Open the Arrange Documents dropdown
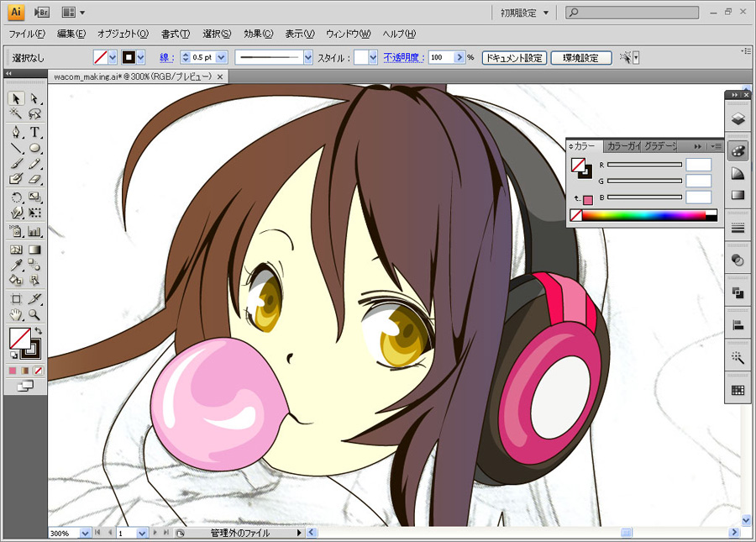This screenshot has height=542, width=756. pos(74,13)
